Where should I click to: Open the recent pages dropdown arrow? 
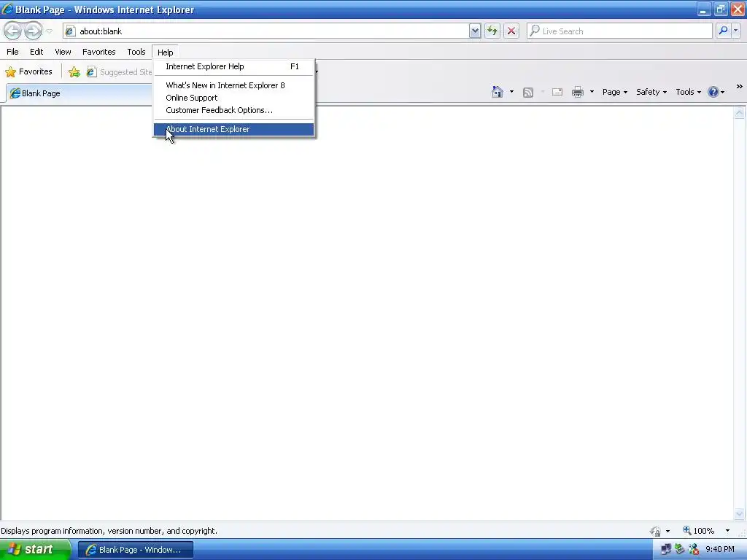[x=49, y=31]
